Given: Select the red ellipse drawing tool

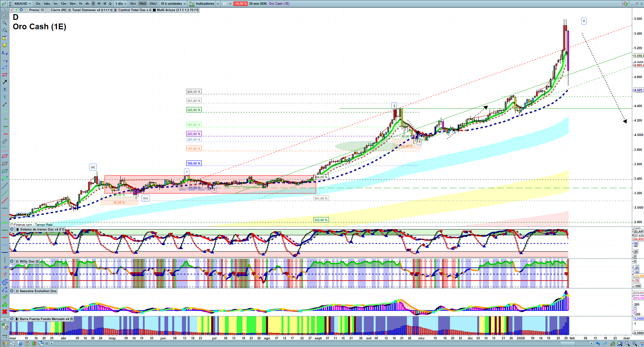Looking at the screenshot, I should (5, 156).
